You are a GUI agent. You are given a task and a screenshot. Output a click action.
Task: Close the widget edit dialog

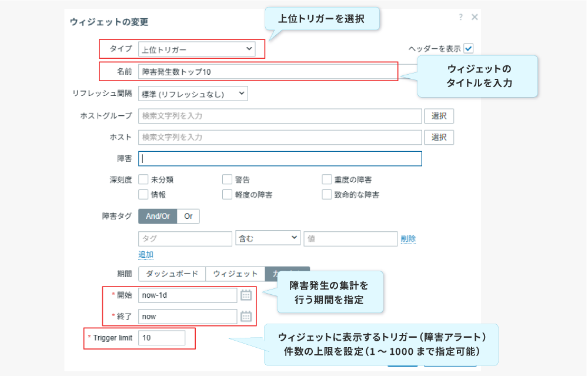tap(475, 17)
